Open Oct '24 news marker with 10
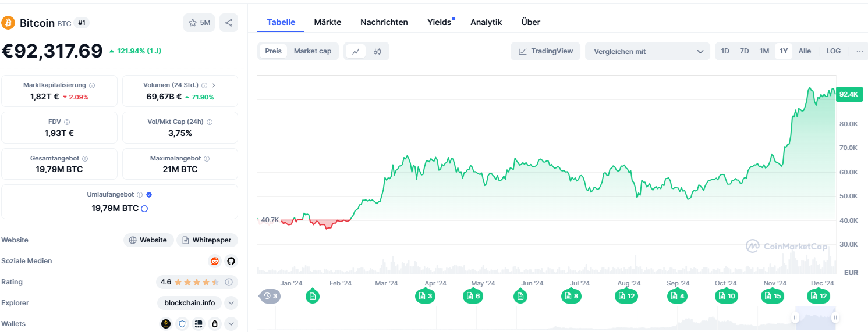The width and height of the screenshot is (868, 332). tap(727, 297)
